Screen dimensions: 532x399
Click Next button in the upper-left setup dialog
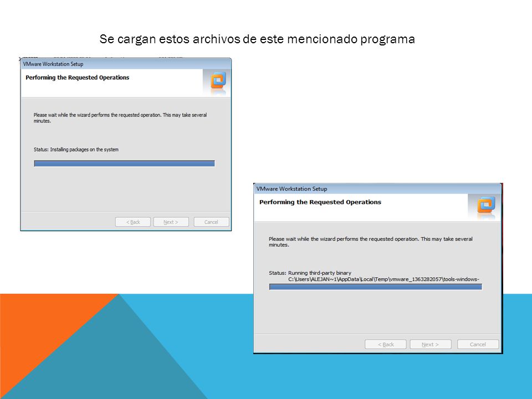pos(171,222)
